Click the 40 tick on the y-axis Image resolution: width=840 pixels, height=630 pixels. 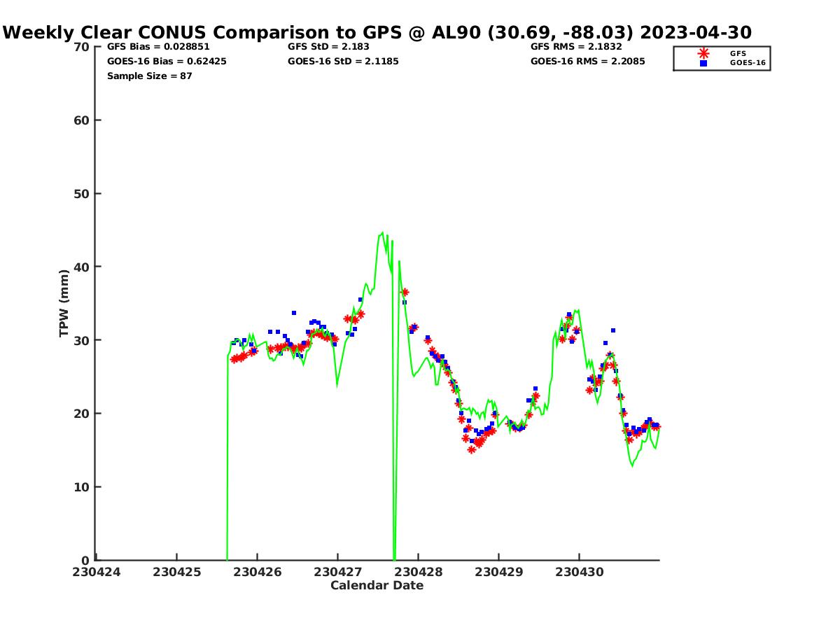(81, 267)
